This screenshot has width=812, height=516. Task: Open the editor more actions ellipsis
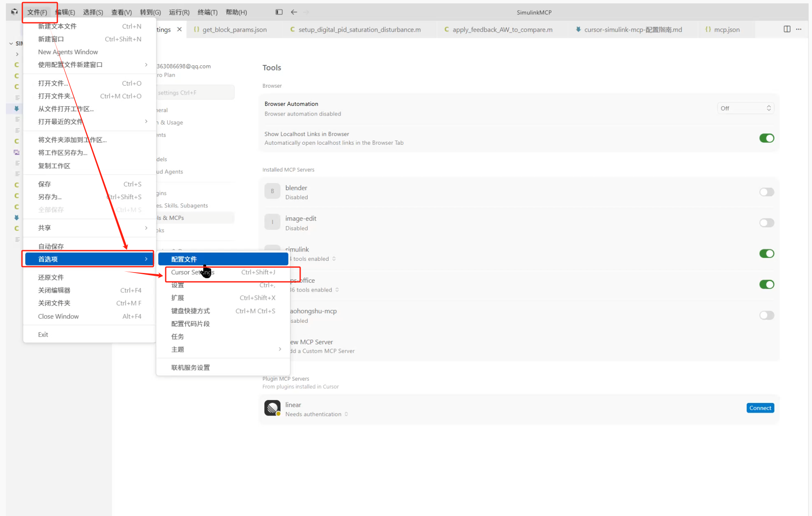pos(799,29)
